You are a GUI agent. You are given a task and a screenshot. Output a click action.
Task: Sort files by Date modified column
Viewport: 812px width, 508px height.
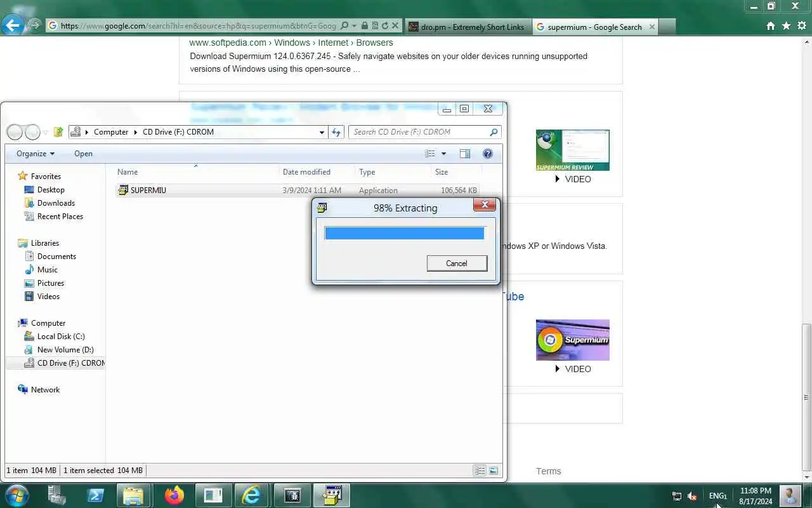pos(317,172)
